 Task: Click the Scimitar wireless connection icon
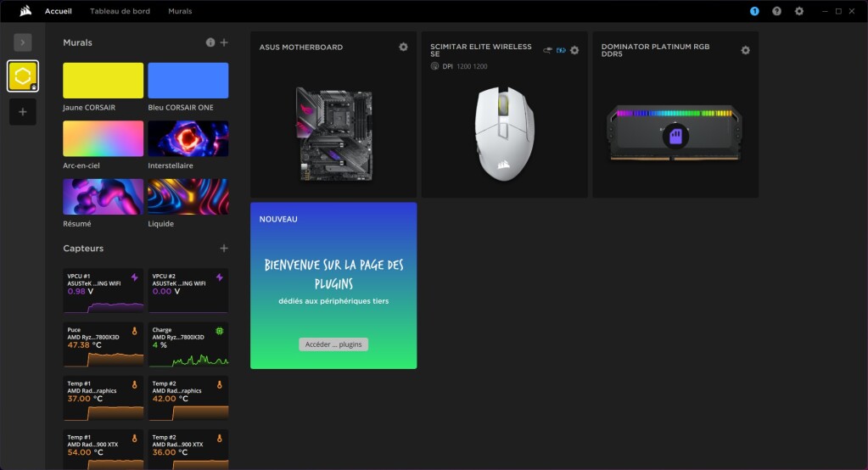pyautogui.click(x=547, y=50)
